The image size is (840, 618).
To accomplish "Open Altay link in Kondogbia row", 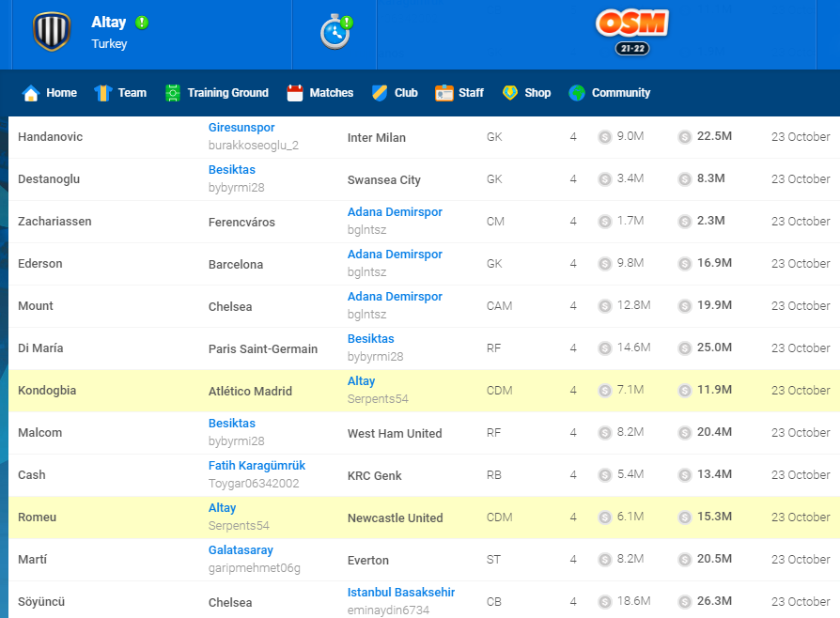I will (x=361, y=381).
